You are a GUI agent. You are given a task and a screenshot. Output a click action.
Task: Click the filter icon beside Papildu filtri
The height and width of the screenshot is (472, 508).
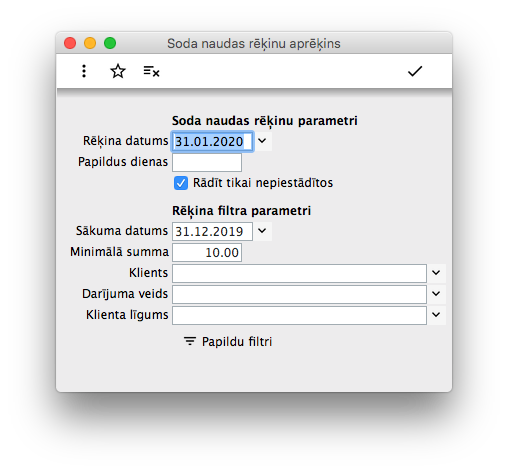coord(190,342)
